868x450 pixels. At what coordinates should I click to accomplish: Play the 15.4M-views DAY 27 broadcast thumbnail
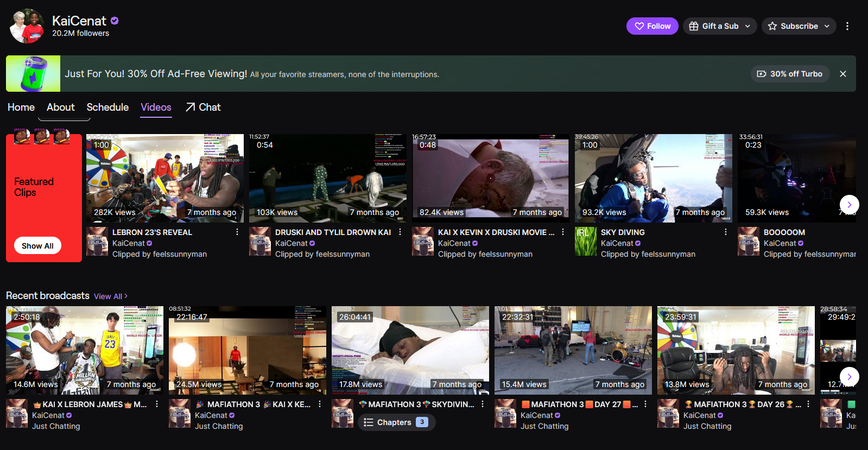click(573, 350)
